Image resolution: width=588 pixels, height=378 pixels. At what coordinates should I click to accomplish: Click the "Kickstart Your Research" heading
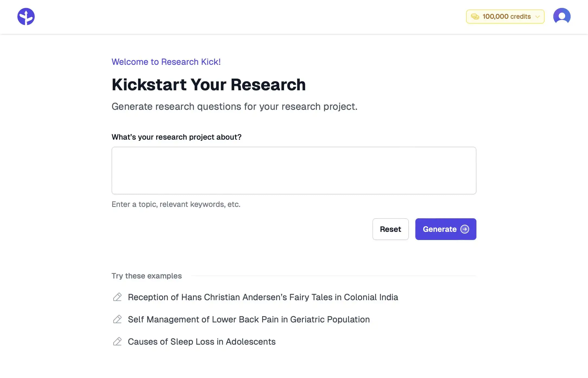click(x=208, y=85)
